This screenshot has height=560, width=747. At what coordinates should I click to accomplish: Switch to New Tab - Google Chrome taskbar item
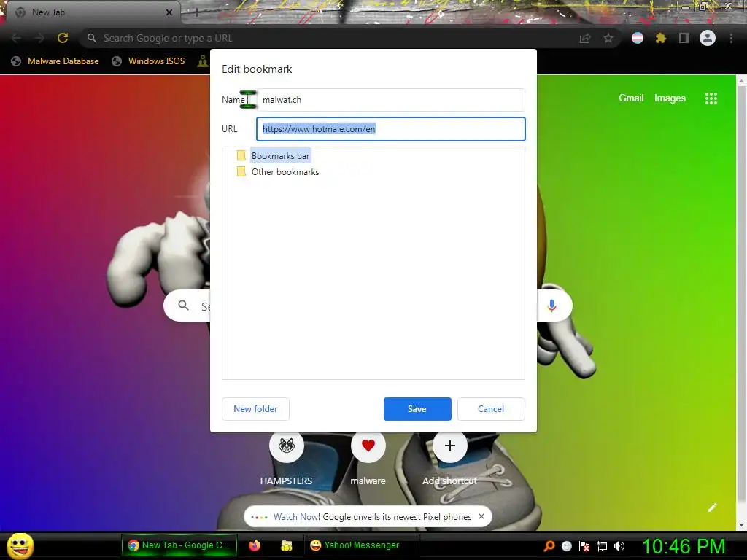[179, 545]
